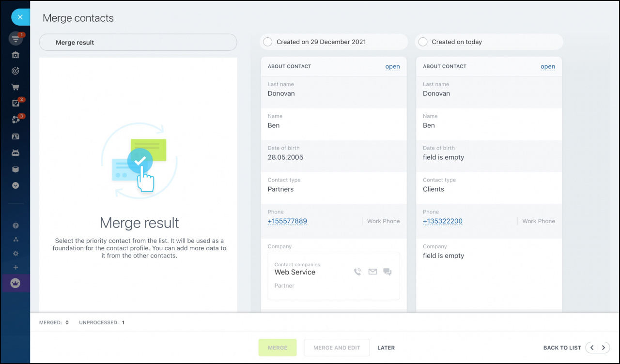Email Web Service company via envelope icon

click(372, 272)
